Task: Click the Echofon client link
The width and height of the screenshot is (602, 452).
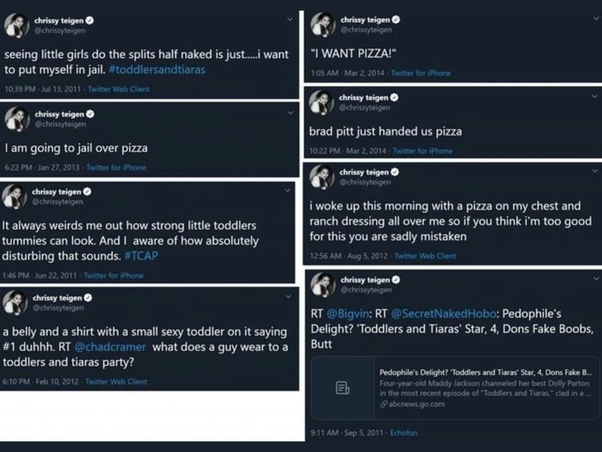Action: tap(404, 433)
